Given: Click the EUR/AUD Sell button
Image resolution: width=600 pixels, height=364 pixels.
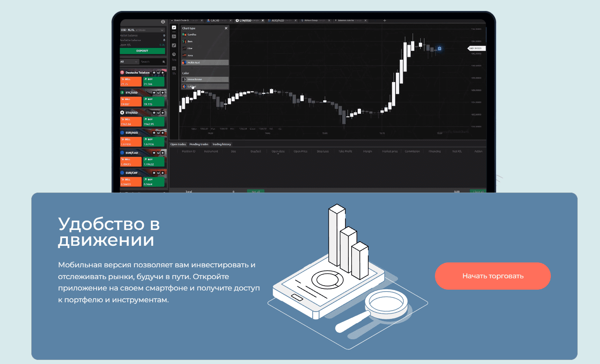Looking at the screenshot, I should click(x=131, y=142).
